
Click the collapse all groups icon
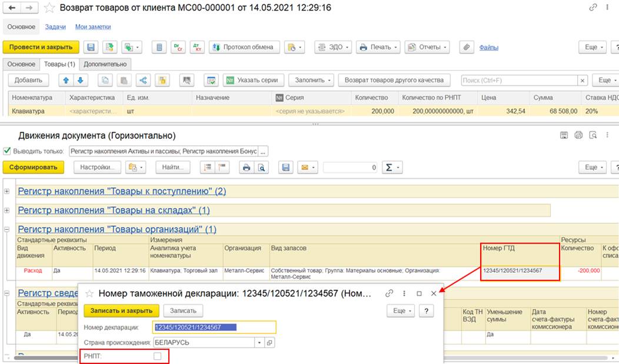[x=222, y=168]
